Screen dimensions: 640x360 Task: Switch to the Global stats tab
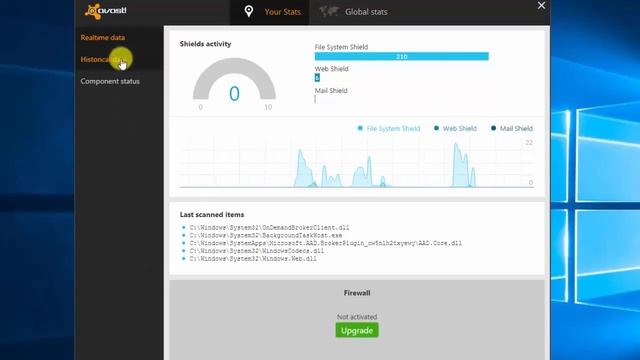click(x=353, y=12)
